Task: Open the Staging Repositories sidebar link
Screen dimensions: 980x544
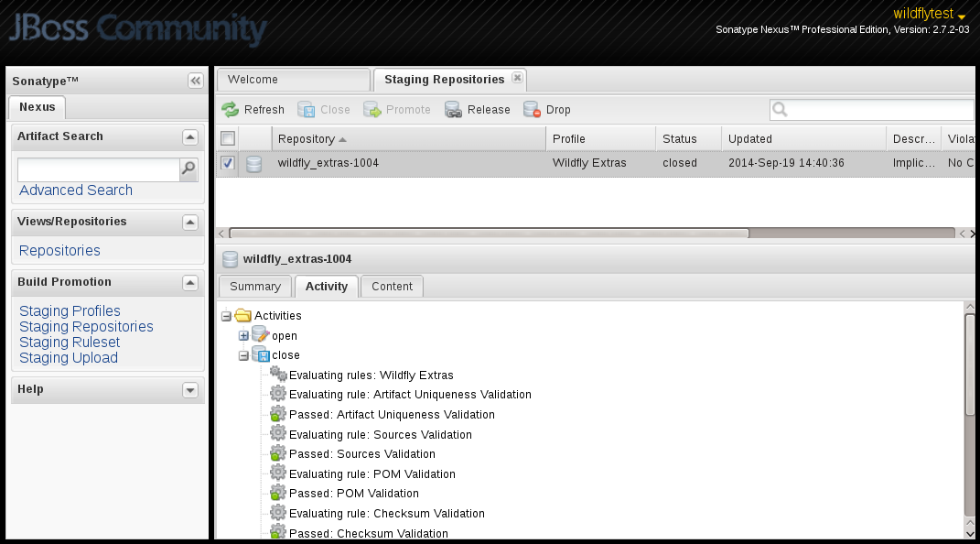Action: pos(86,326)
